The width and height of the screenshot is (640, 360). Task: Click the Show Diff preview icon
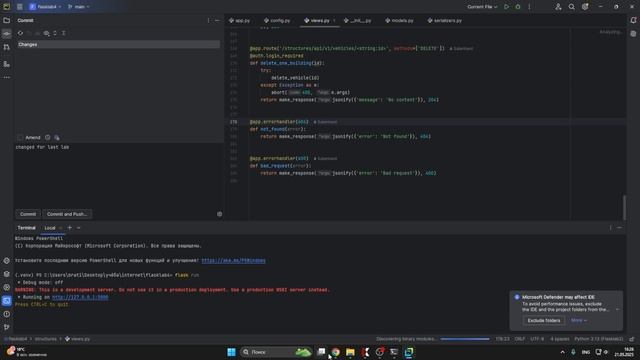click(47, 33)
